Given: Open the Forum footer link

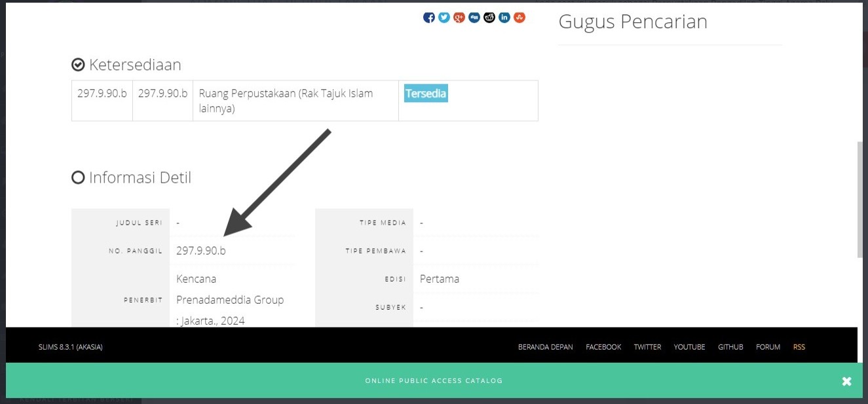Looking at the screenshot, I should tap(768, 347).
